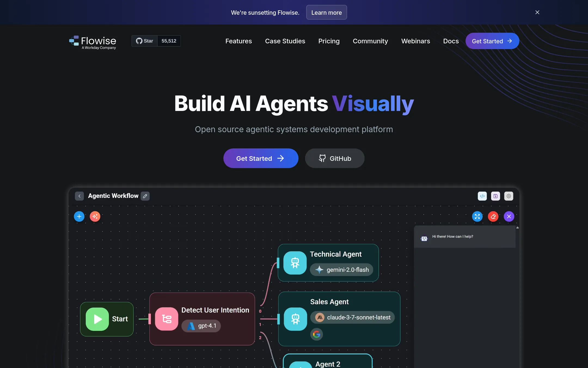Click Learn more in the sunsetting banner
This screenshot has height=368, width=588.
coord(326,12)
